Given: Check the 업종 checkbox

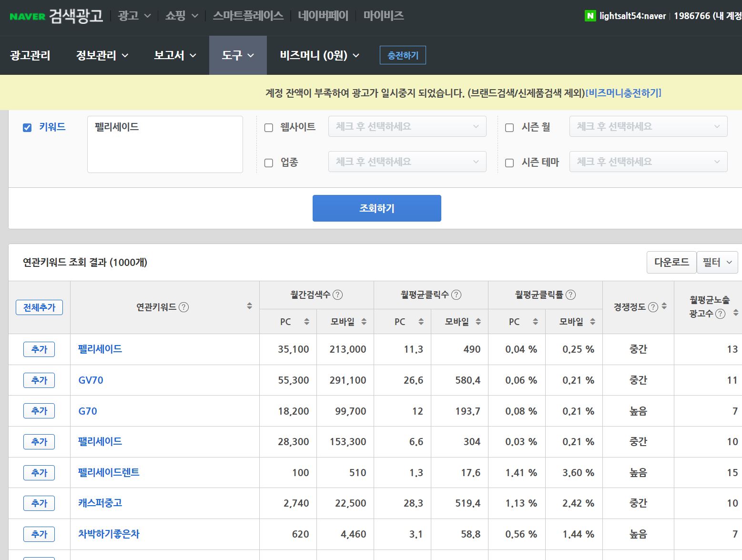Looking at the screenshot, I should click(x=269, y=163).
